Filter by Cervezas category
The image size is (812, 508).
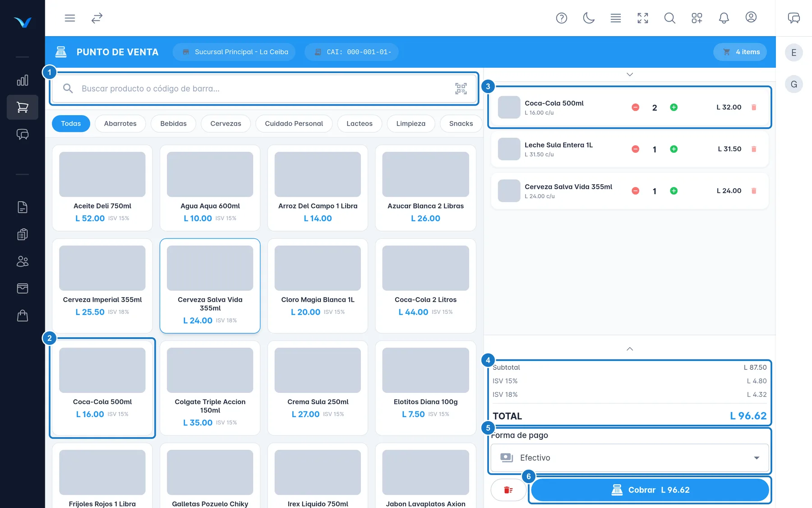click(226, 124)
